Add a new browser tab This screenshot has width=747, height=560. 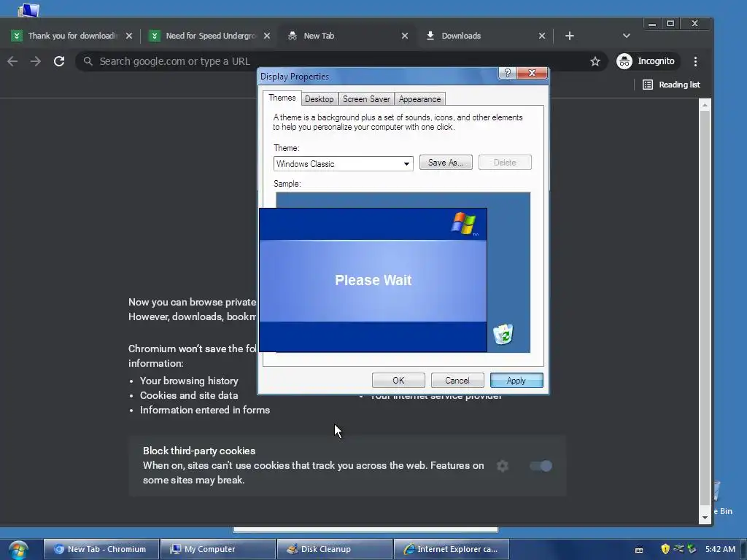569,36
